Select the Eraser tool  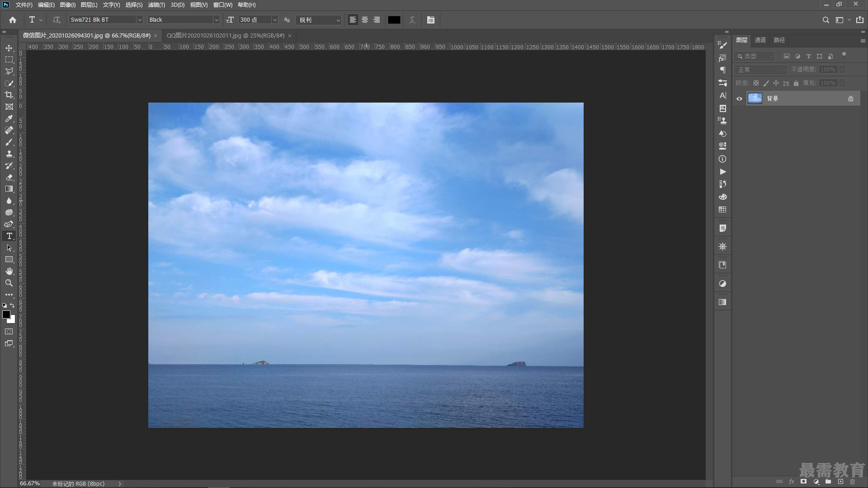tap(9, 177)
